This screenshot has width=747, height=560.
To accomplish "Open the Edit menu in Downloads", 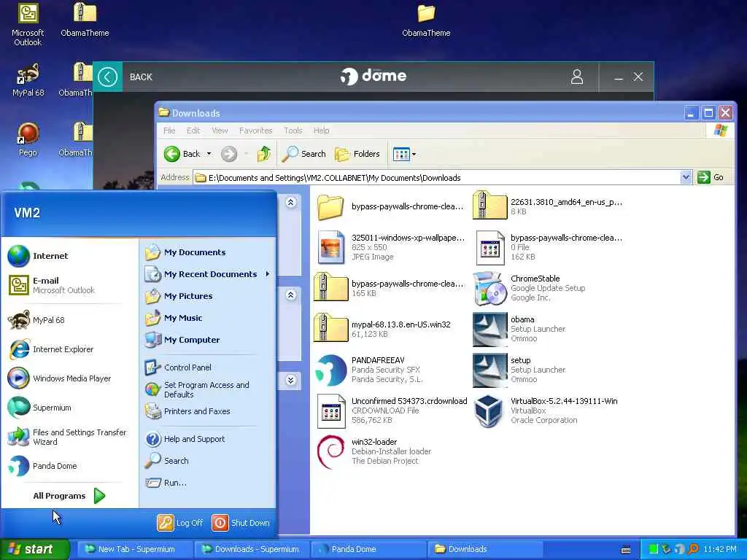I will pyautogui.click(x=193, y=131).
